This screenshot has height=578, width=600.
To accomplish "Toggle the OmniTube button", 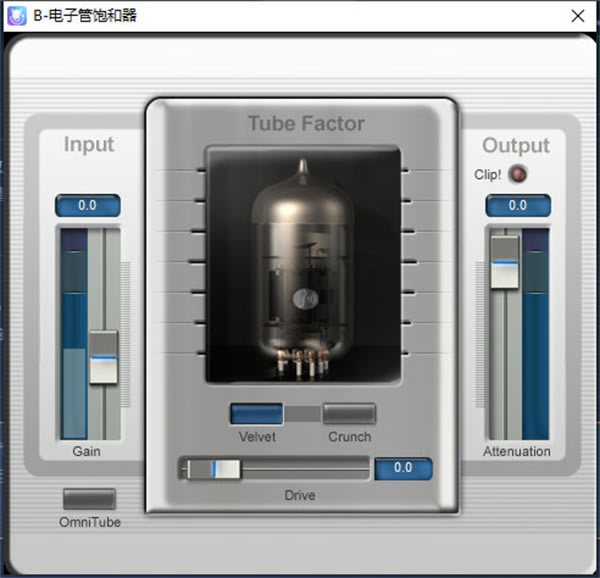I will (89, 498).
